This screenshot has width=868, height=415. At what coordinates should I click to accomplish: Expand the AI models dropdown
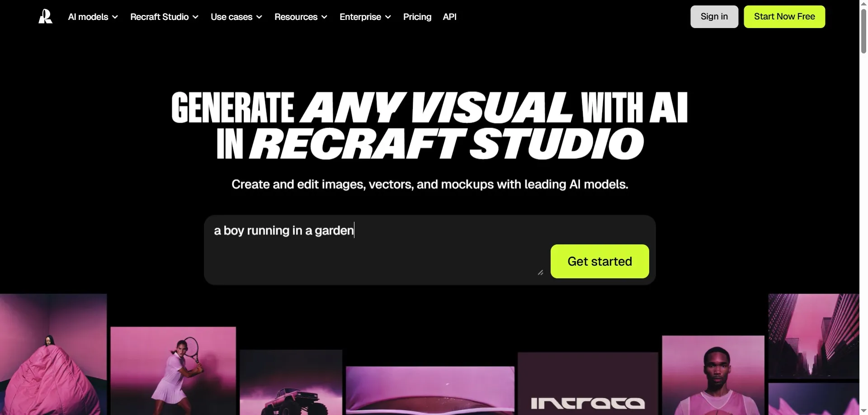93,17
